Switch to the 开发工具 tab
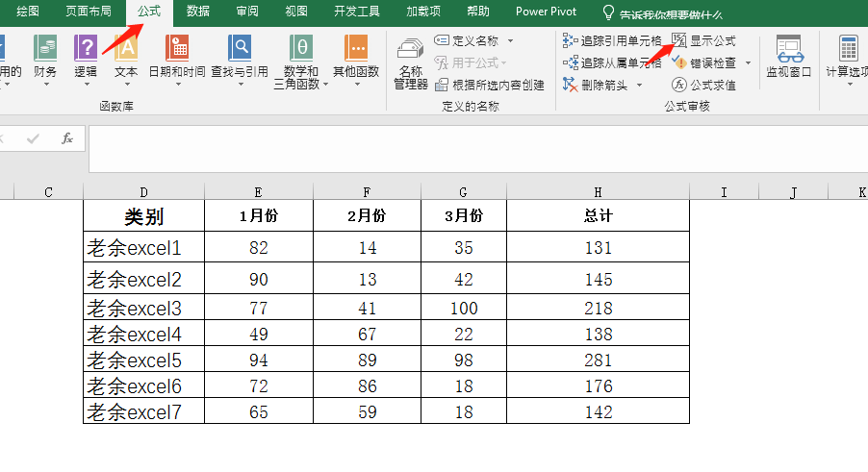The width and height of the screenshot is (868, 472). (x=357, y=12)
